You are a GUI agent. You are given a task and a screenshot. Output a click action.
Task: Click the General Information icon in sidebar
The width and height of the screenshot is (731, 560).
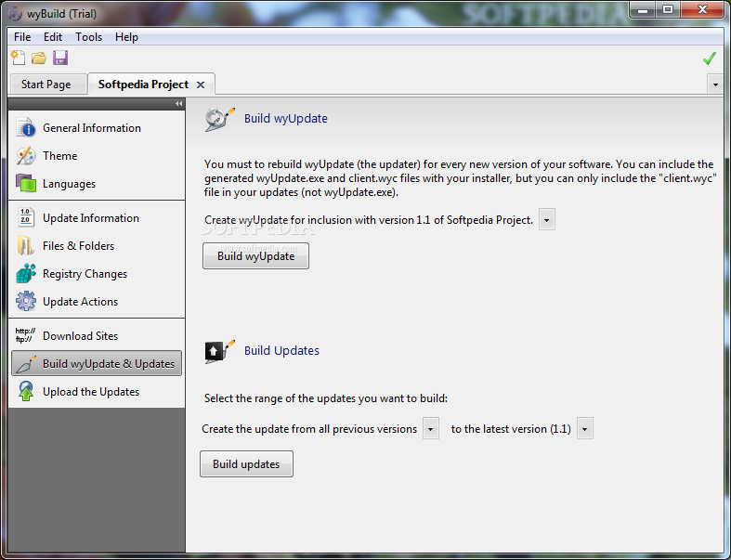click(x=26, y=128)
